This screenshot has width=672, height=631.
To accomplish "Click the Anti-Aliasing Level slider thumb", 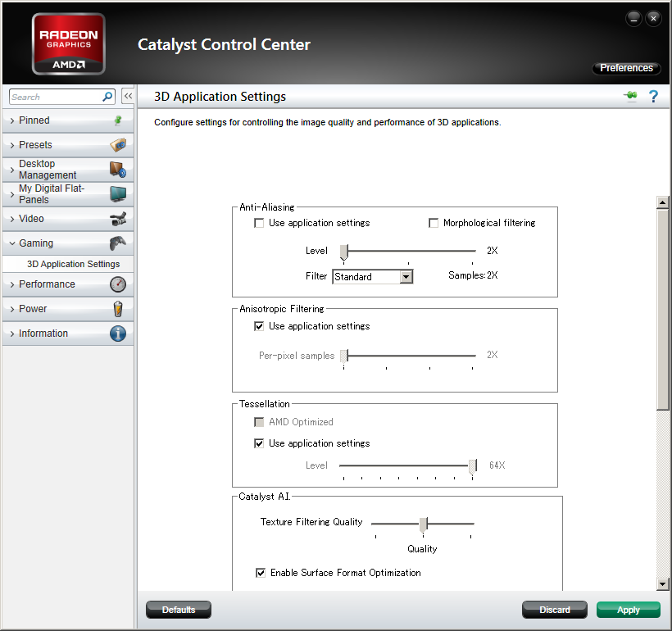I will point(344,252).
